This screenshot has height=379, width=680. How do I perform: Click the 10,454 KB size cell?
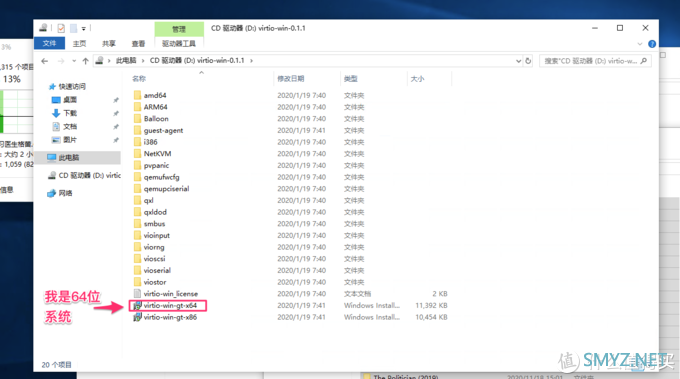click(x=431, y=317)
